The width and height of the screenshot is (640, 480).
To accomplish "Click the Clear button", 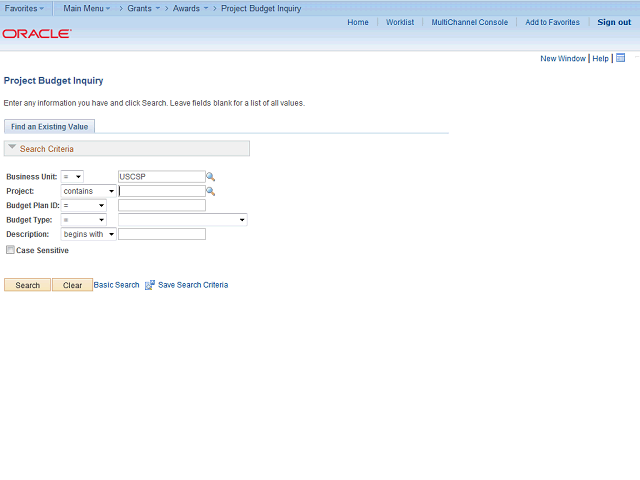I will pos(72,285).
